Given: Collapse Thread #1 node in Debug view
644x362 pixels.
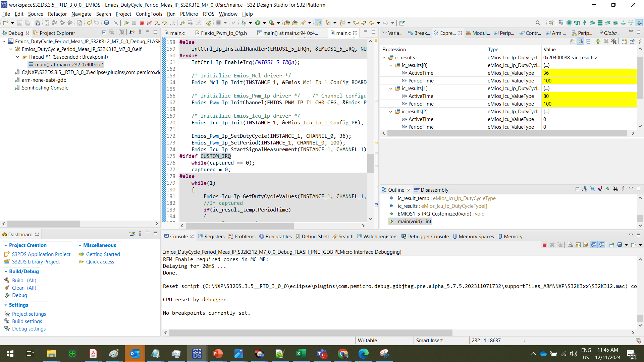Looking at the screenshot, I should pos(17,57).
